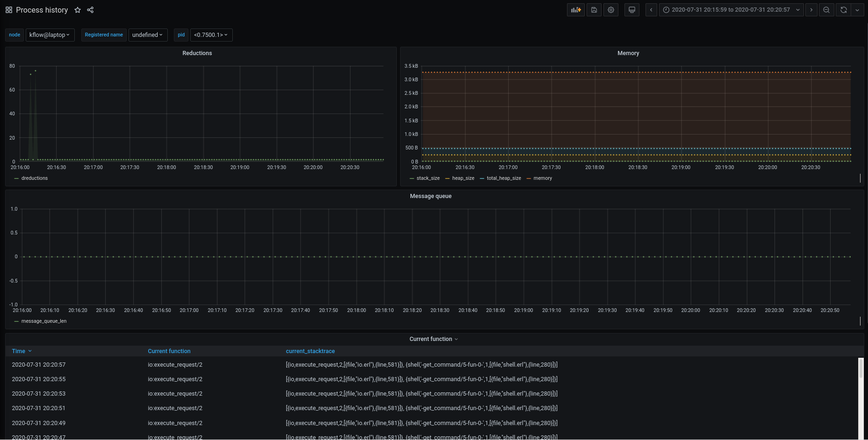The height and width of the screenshot is (440, 868).
Task: Select row time 2020-07-31 20:20:49
Action: click(39, 423)
